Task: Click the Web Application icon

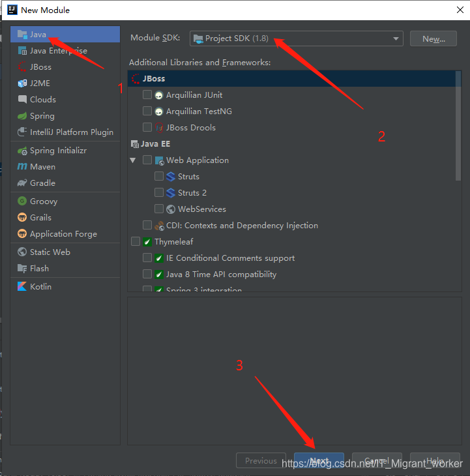Action: tap(159, 160)
